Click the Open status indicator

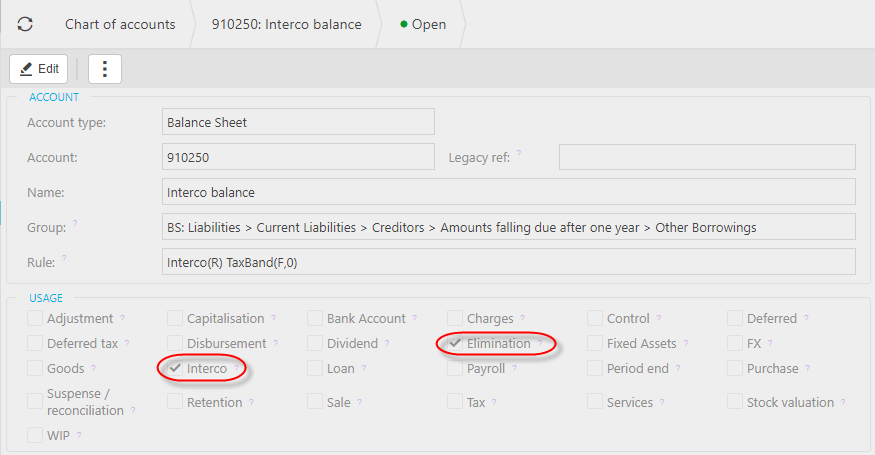pos(423,24)
